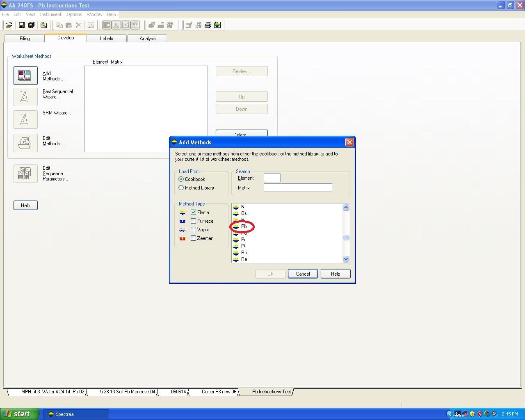Tick the Zeeman method type checkbox
Viewport: 525px width, 420px height.
(x=194, y=238)
